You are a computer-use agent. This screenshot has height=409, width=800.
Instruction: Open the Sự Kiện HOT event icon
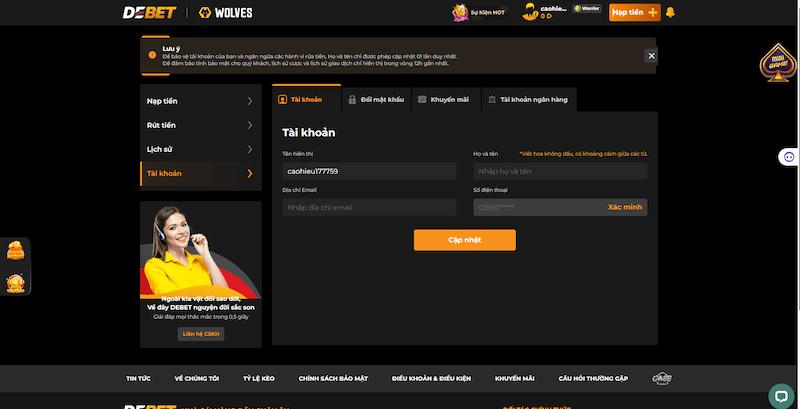click(460, 12)
